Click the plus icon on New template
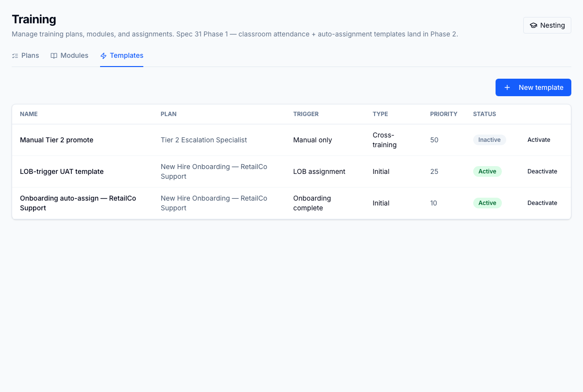 click(x=507, y=87)
